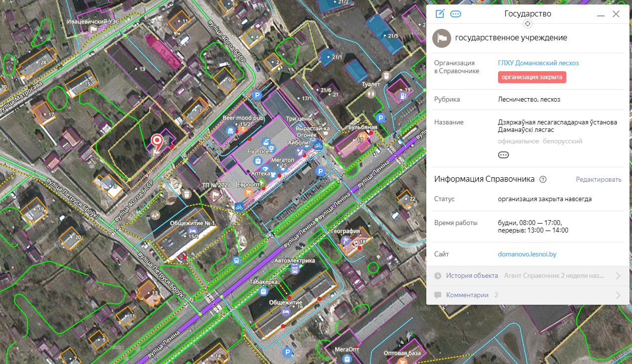This screenshot has height=364, width=632.
Task: Click parking icon left of МегаОпт
Action: pos(287,353)
